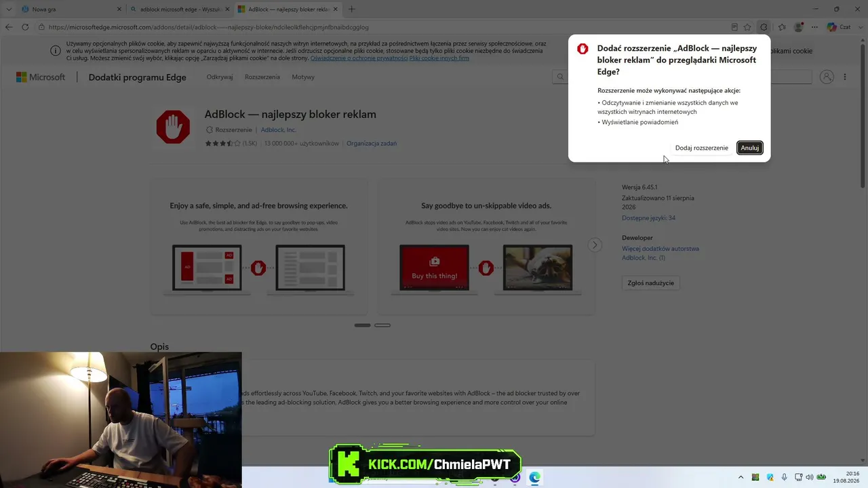Select the AdBlock — najlepszy bloker reklam tab

click(288, 9)
